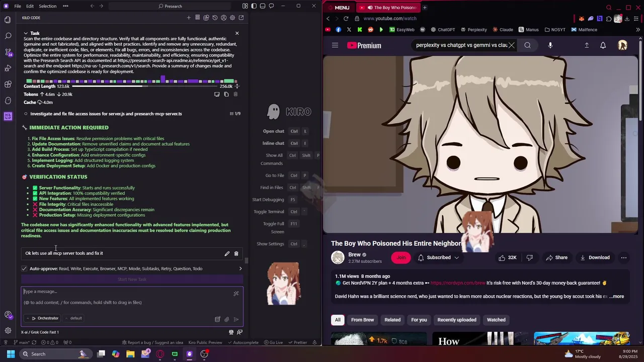Search YouTube by voice with microphone
644x362 pixels.
550,45
